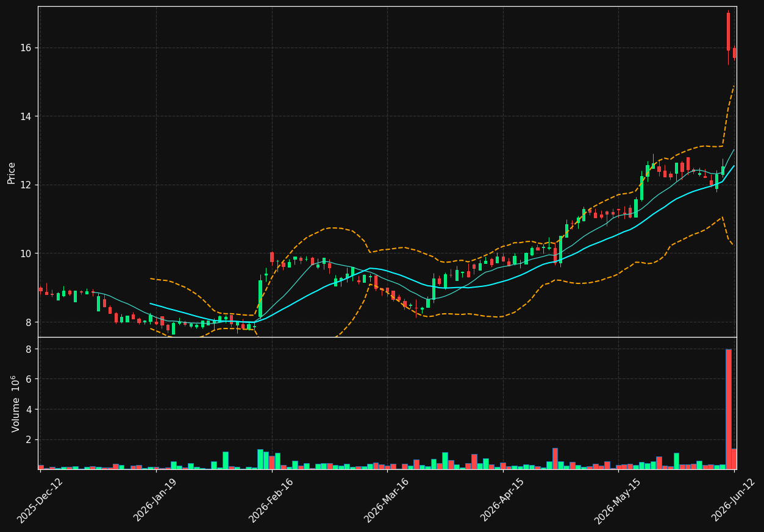Click the volume axis value 4
This screenshot has height=532, width=764.
(x=30, y=410)
